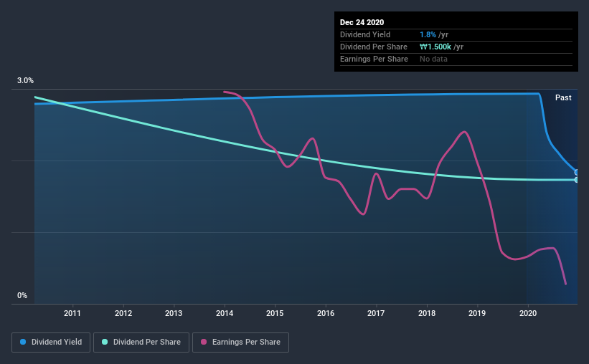Screen dimensions: 589x364
Task: Click the ₩1.500k dividend per share value
Action: tap(435, 47)
